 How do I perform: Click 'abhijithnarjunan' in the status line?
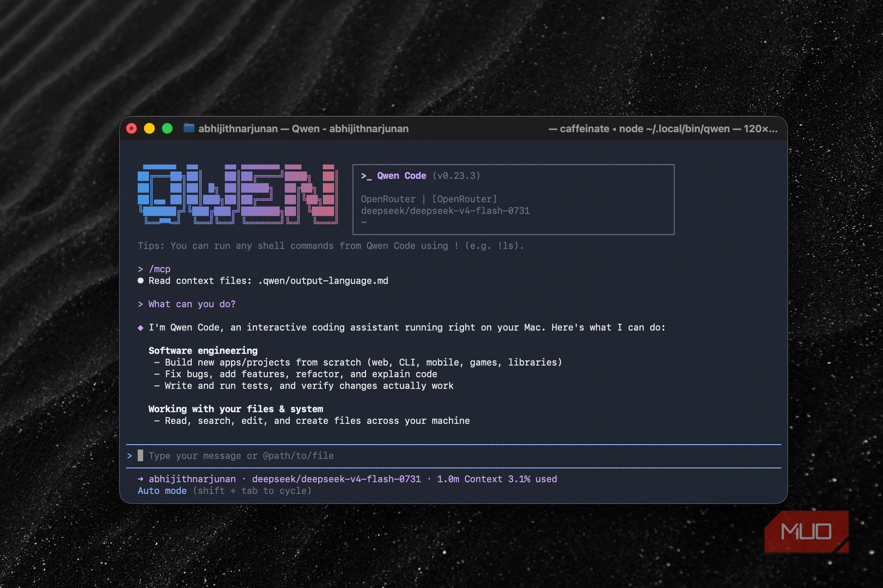pos(192,479)
